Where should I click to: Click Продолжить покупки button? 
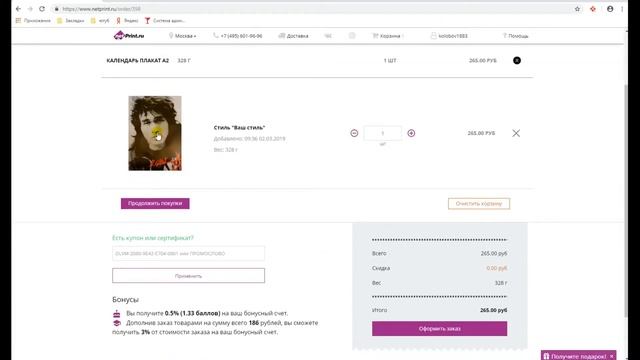tap(155, 203)
